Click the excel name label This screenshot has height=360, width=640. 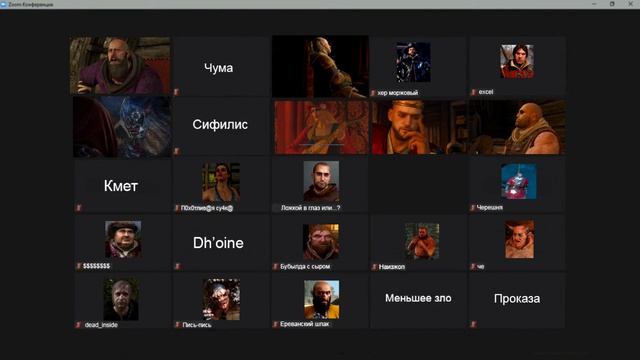point(486,92)
